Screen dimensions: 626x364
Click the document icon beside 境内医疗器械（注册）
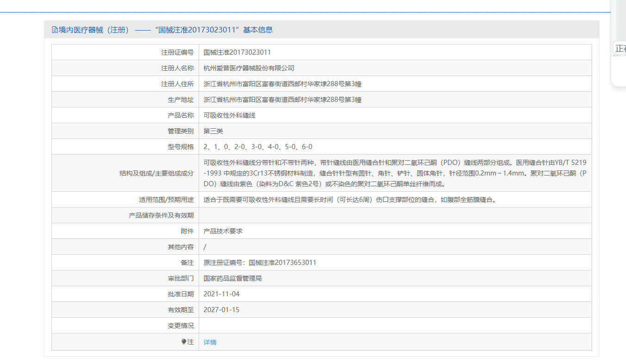click(x=55, y=30)
